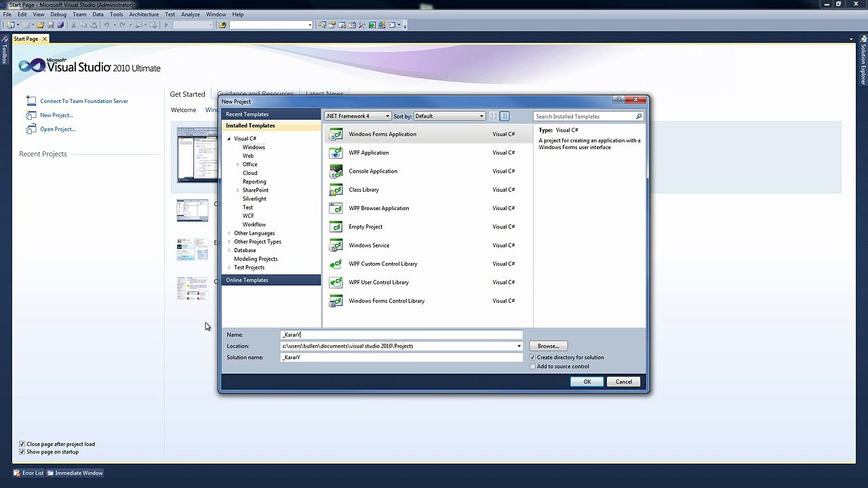Switch template list to medium icons view
This screenshot has height=488, width=868.
[505, 116]
